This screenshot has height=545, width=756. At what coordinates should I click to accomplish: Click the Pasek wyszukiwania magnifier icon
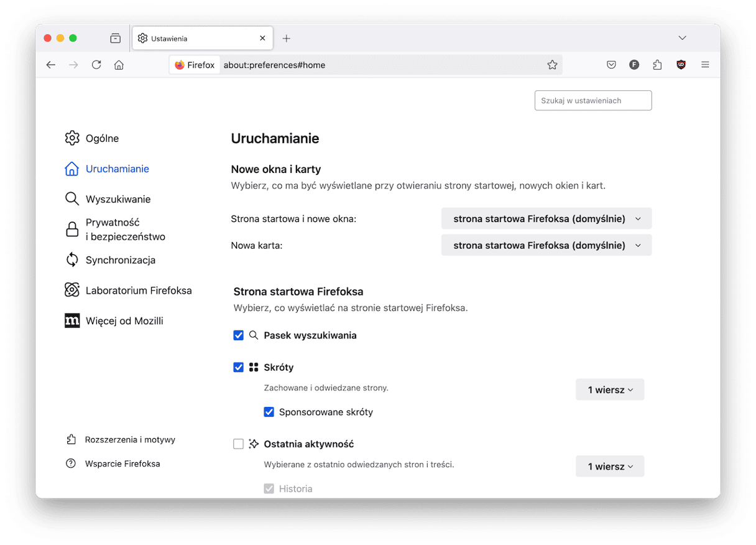(x=253, y=335)
